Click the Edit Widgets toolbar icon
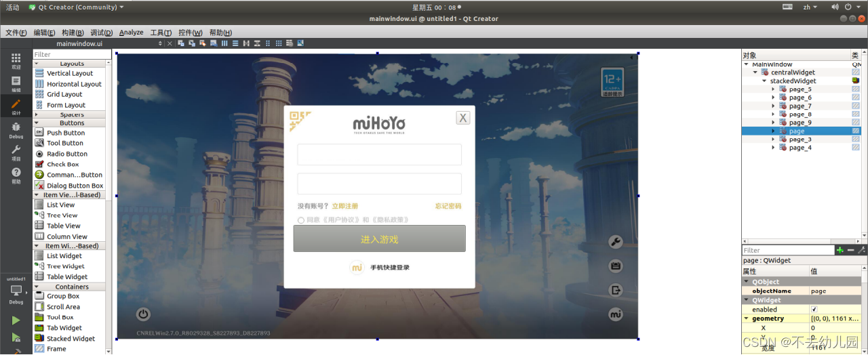This screenshot has height=355, width=868. click(181, 43)
